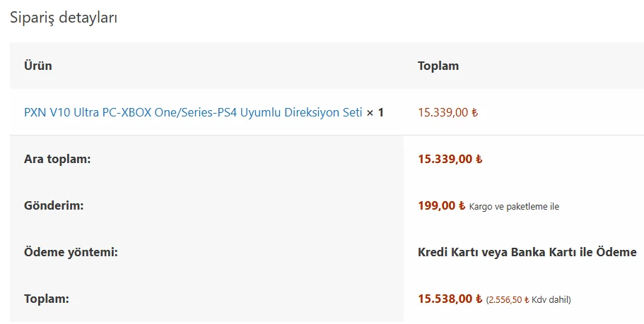Click the lira symbol after the shipping fee
This screenshot has height=324, width=644.
(462, 206)
